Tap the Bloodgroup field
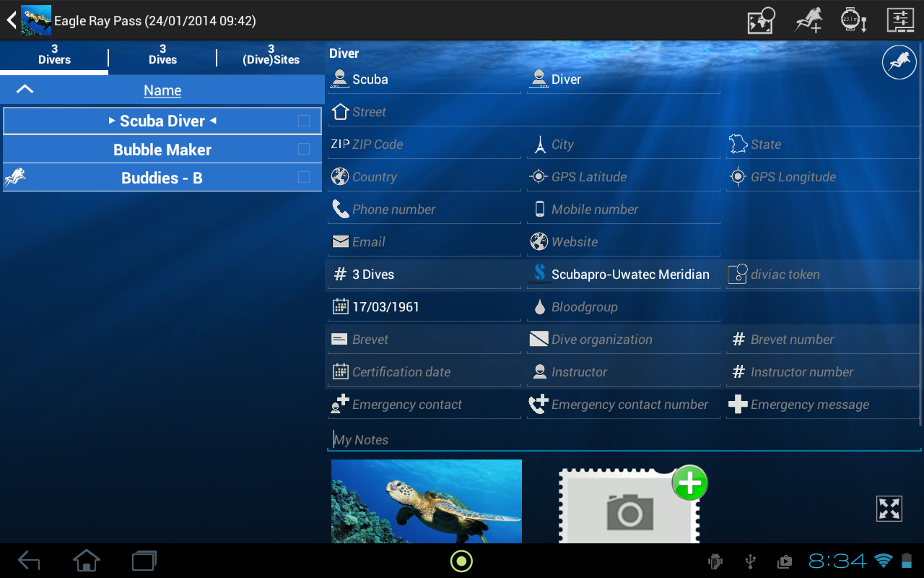Image resolution: width=924 pixels, height=578 pixels. pos(624,307)
